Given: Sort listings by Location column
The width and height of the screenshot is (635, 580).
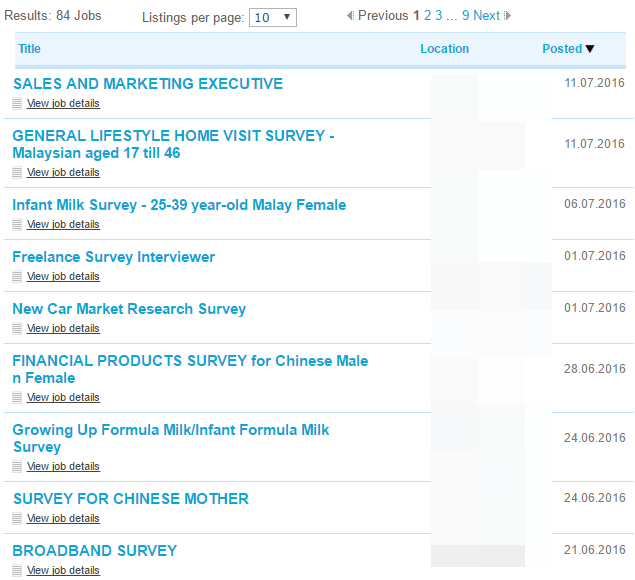Looking at the screenshot, I should tap(444, 49).
